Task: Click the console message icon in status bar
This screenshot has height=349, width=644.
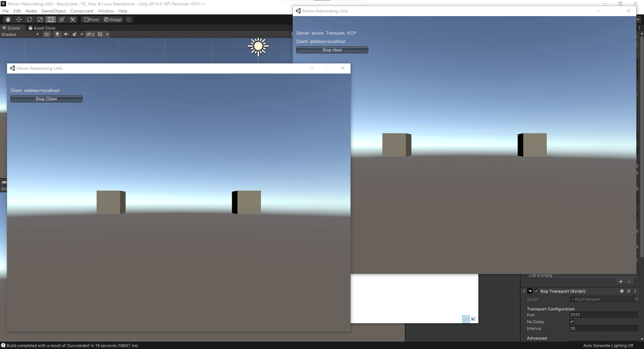Action: 3,345
